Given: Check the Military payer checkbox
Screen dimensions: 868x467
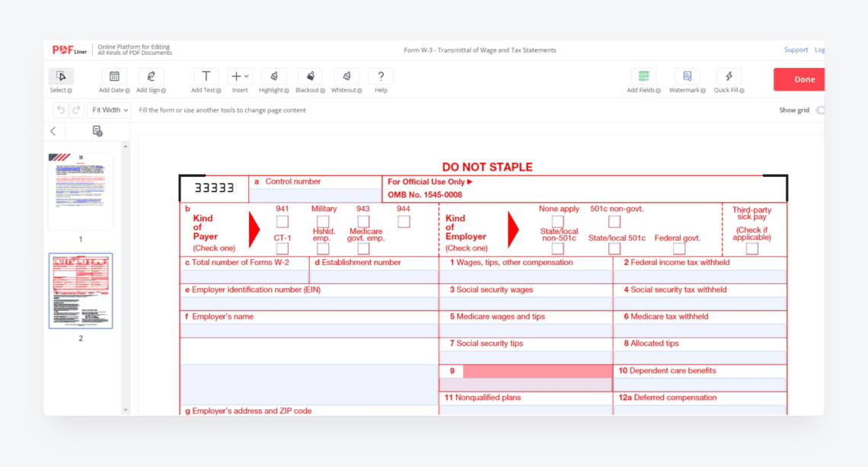Looking at the screenshot, I should [x=323, y=221].
